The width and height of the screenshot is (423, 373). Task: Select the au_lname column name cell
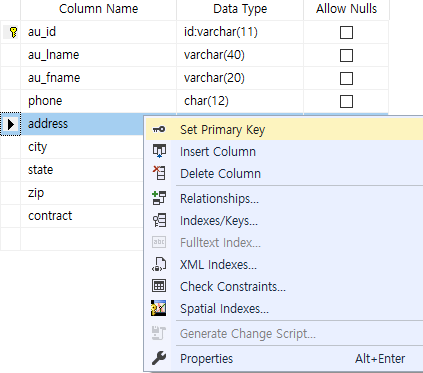coord(98,55)
